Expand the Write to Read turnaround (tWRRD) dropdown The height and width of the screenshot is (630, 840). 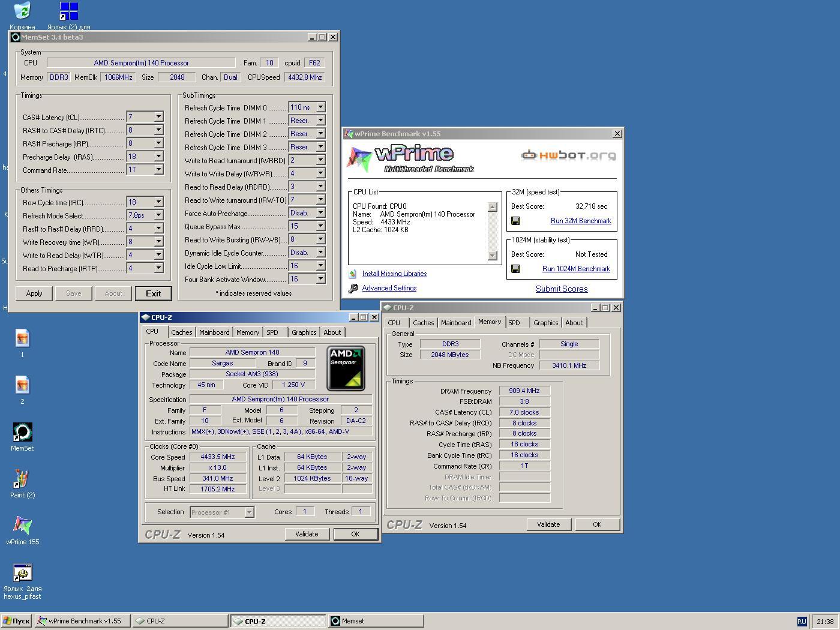[320, 160]
